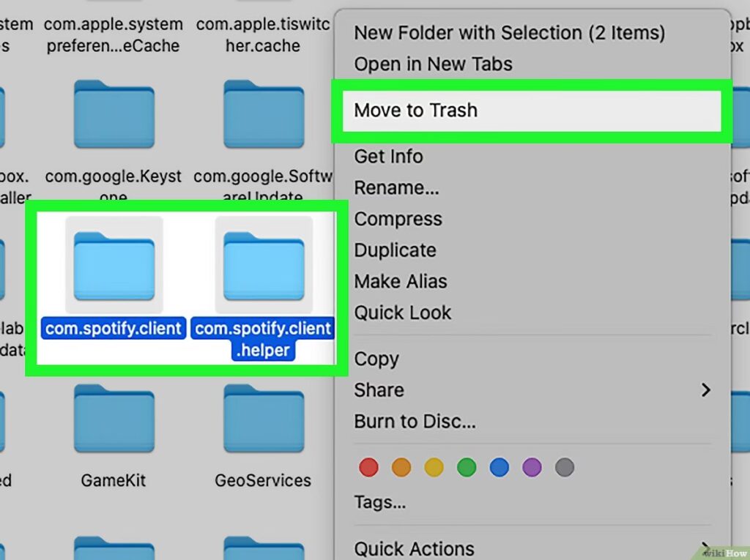Click the GeoServices folder icon
The width and height of the screenshot is (750, 560).
263,419
